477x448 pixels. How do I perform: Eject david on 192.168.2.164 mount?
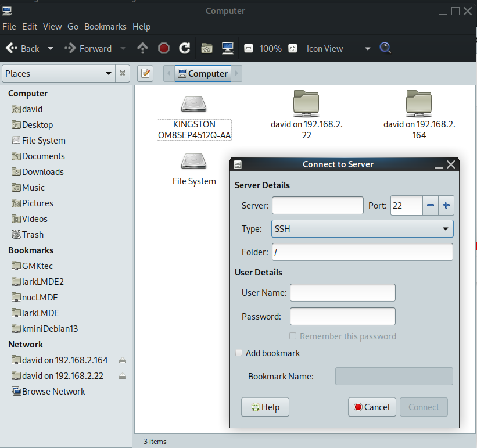(122, 360)
